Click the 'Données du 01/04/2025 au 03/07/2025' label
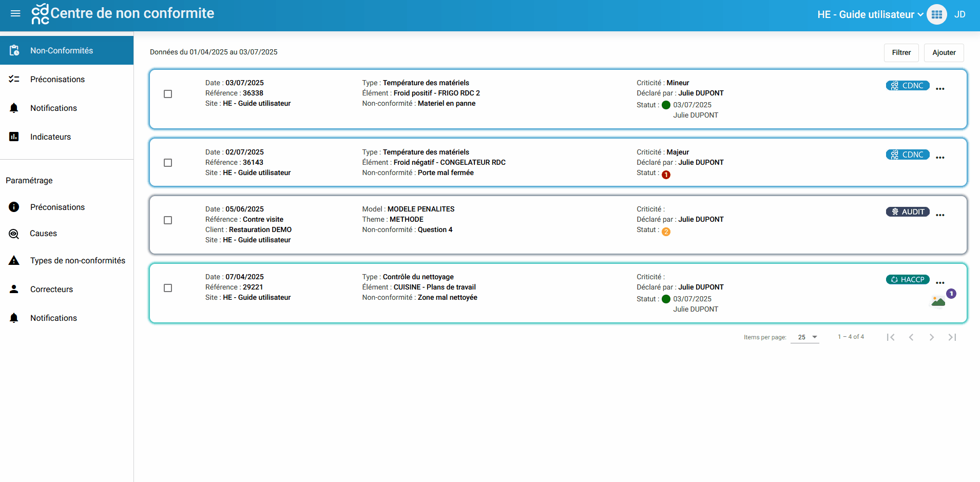The width and height of the screenshot is (980, 482). (x=214, y=52)
